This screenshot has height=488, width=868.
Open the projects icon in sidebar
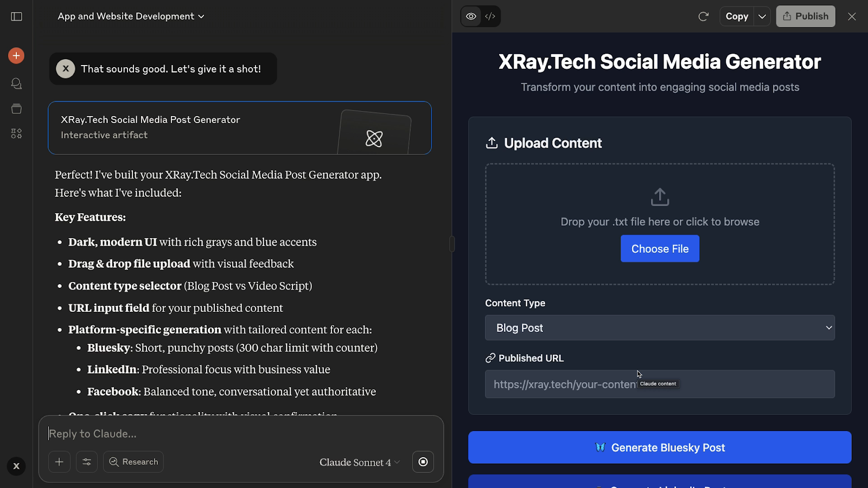coord(16,108)
